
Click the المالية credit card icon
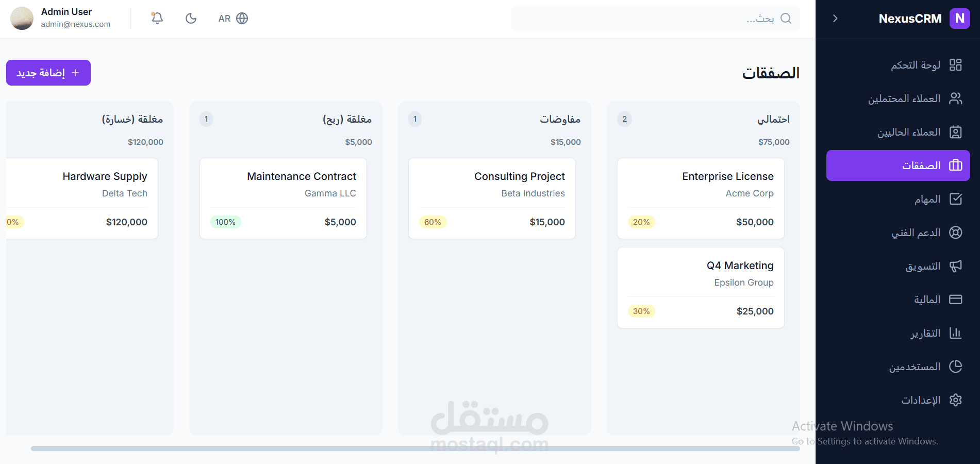coord(955,300)
